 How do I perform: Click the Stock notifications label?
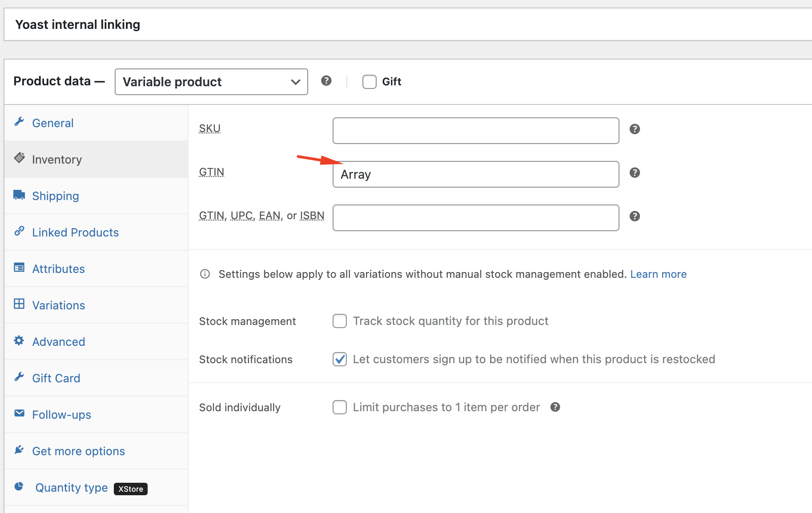tap(245, 360)
